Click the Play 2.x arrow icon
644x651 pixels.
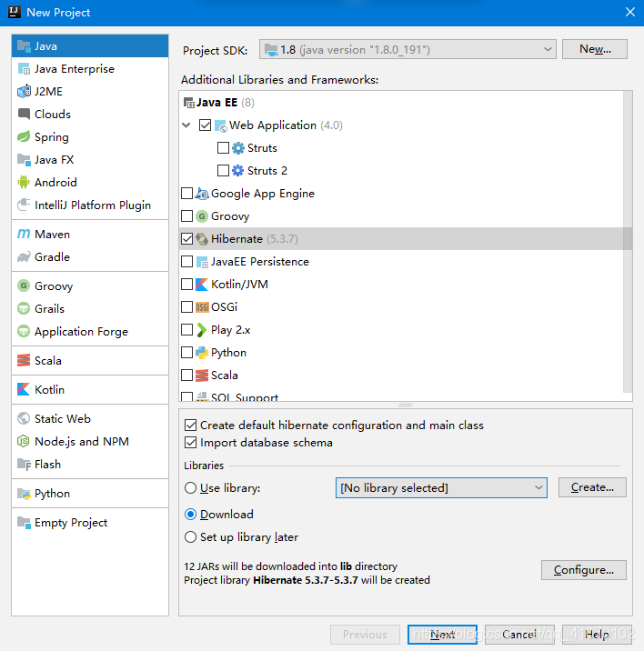click(202, 330)
